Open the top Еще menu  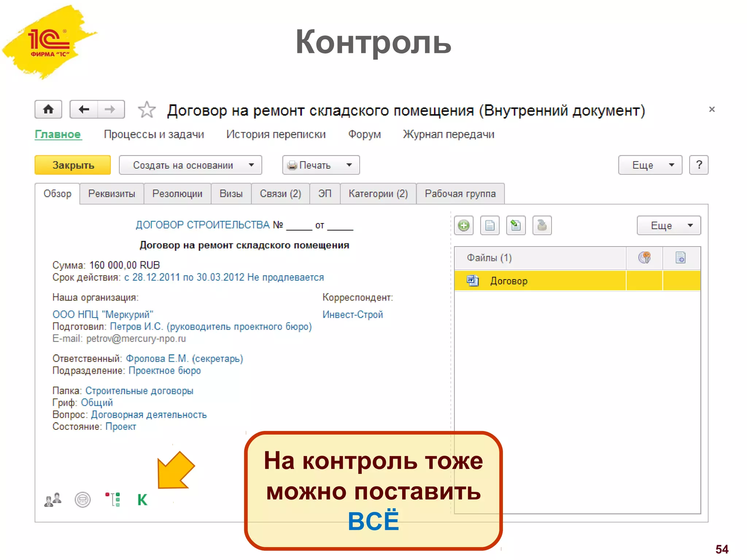[650, 165]
